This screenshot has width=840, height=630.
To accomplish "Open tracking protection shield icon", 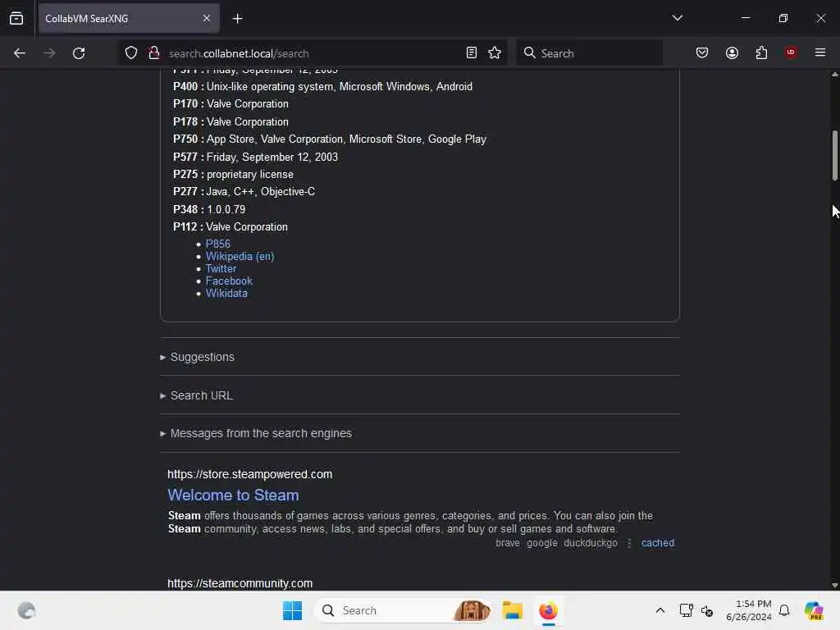I will pyautogui.click(x=131, y=52).
